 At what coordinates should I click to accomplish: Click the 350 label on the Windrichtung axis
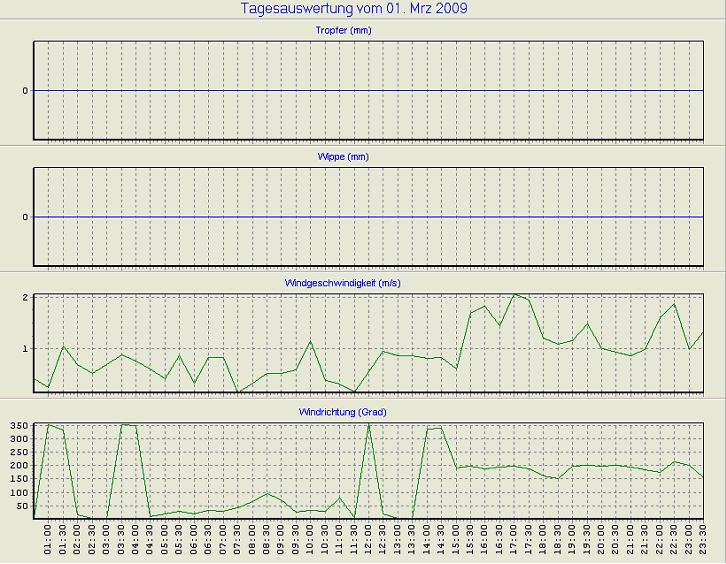click(17, 426)
